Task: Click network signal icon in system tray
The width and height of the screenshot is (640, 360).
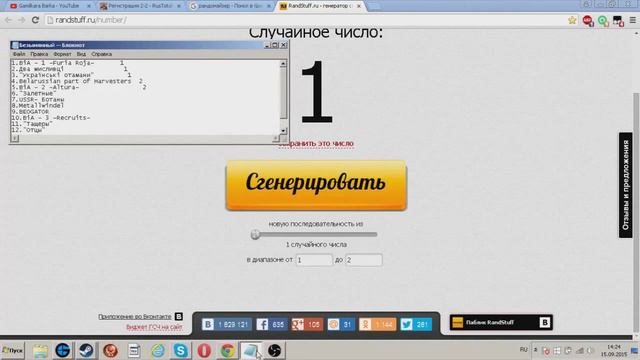Action: 580,351
